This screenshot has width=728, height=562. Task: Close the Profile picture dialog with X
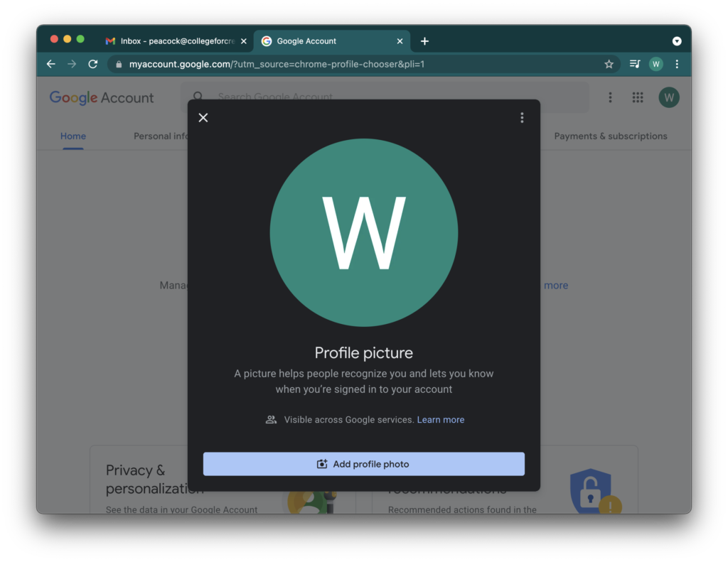[203, 118]
